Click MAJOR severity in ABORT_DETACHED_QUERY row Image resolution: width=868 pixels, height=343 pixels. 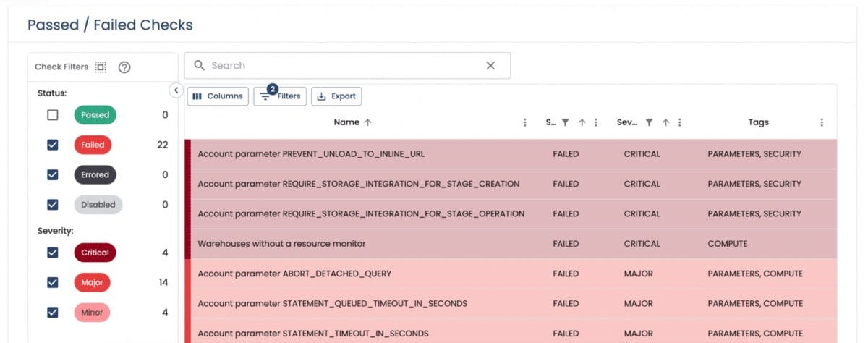click(x=639, y=274)
